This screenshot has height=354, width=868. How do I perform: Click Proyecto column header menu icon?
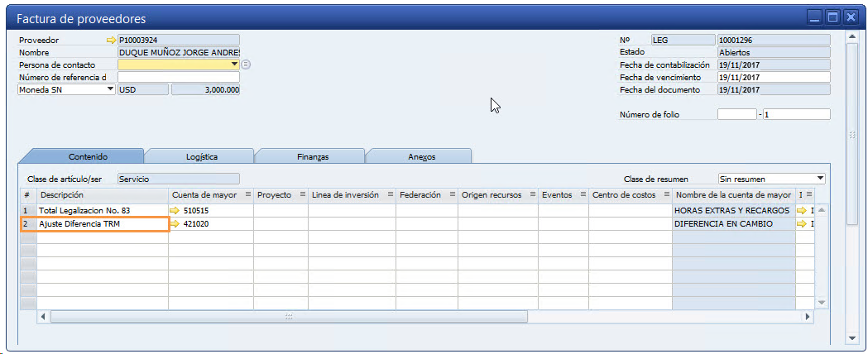point(301,195)
